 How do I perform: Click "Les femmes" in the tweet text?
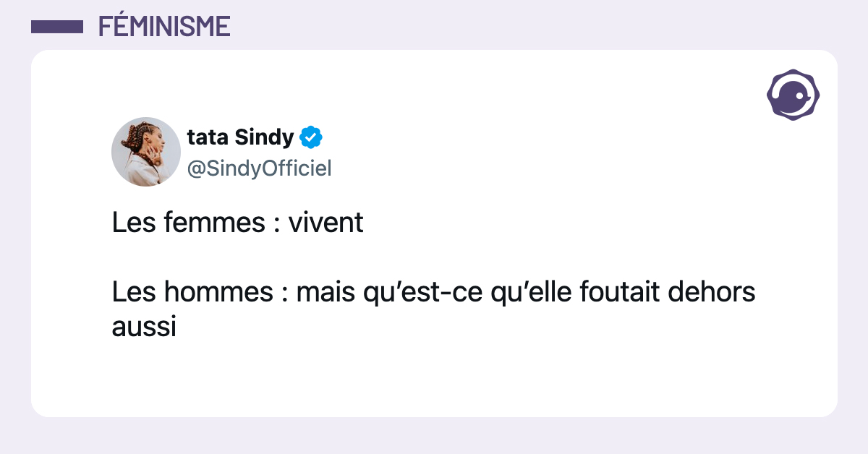[188, 223]
